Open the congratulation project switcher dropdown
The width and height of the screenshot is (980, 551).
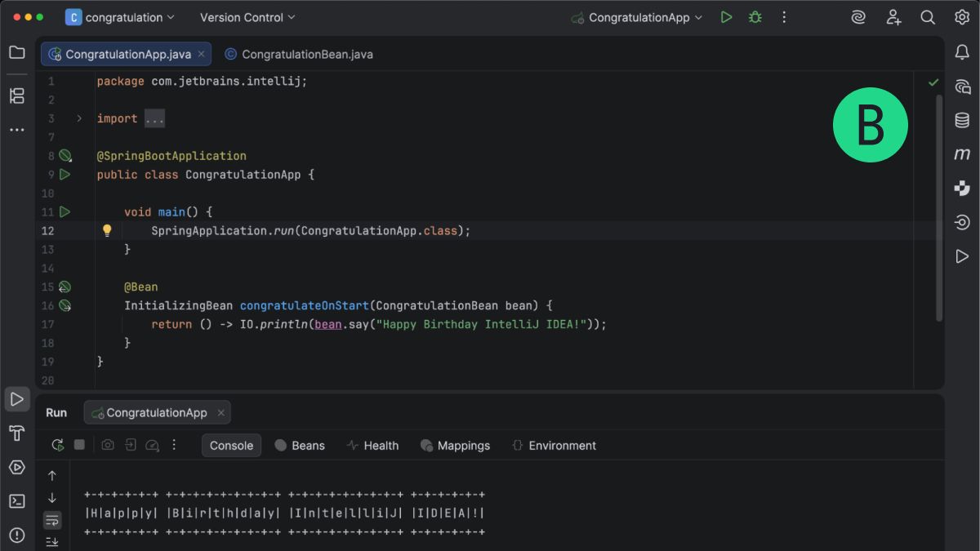120,16
